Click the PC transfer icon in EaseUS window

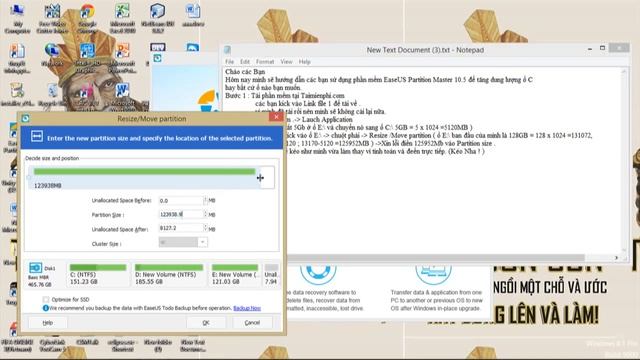433,273
